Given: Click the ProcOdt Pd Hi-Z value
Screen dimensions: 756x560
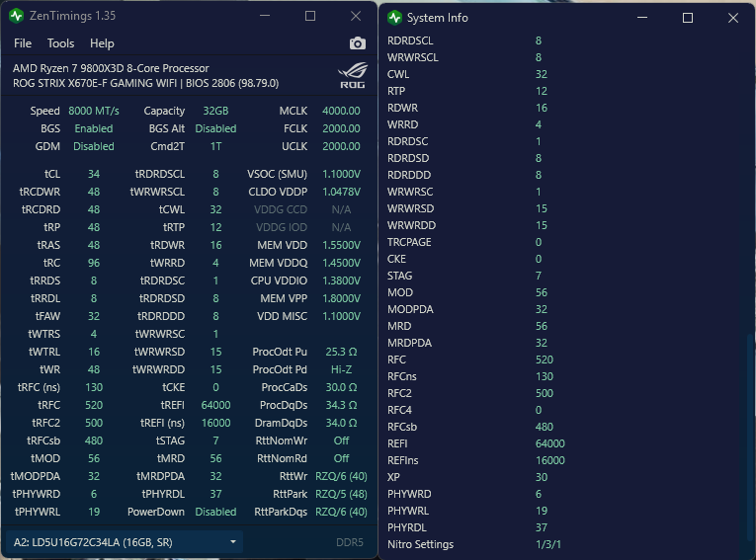Looking at the screenshot, I should pos(341,369).
